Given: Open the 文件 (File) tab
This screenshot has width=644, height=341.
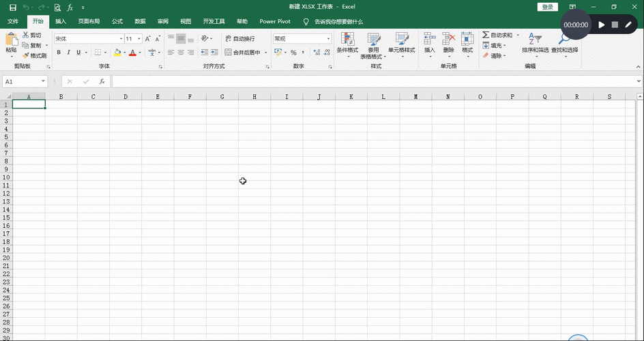Looking at the screenshot, I should (13, 21).
